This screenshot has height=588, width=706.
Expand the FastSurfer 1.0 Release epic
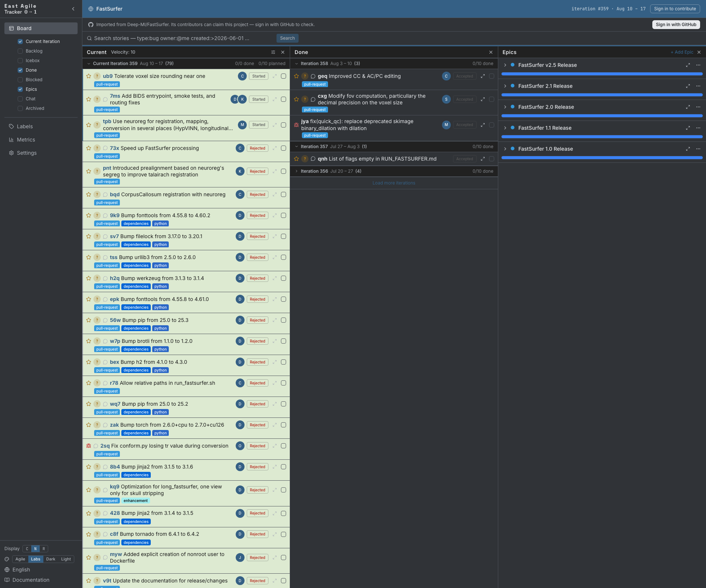(505, 149)
